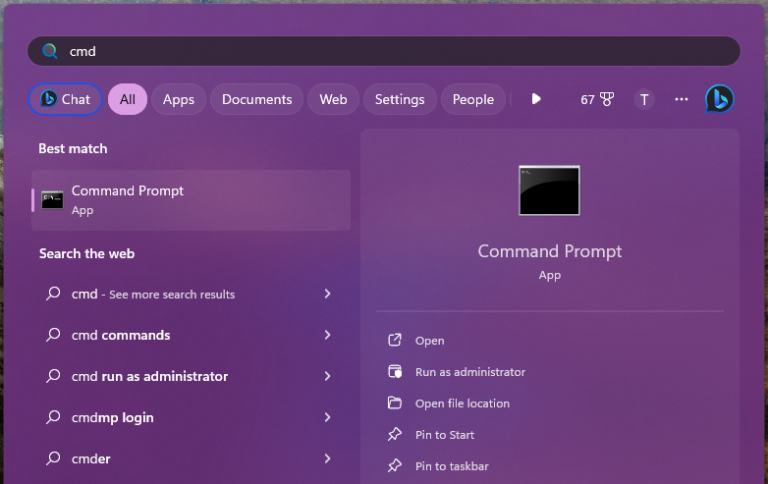Select the Command Prompt best match result
This screenshot has height=484, width=768.
point(191,200)
